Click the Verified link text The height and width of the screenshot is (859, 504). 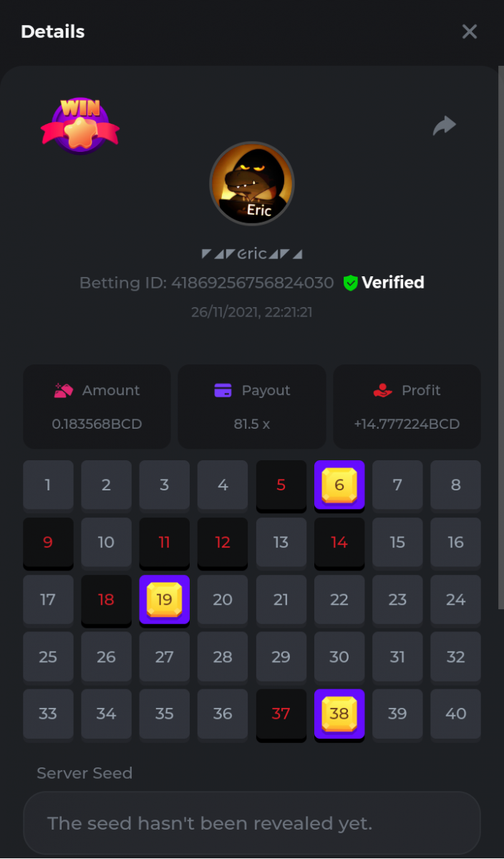click(x=393, y=283)
